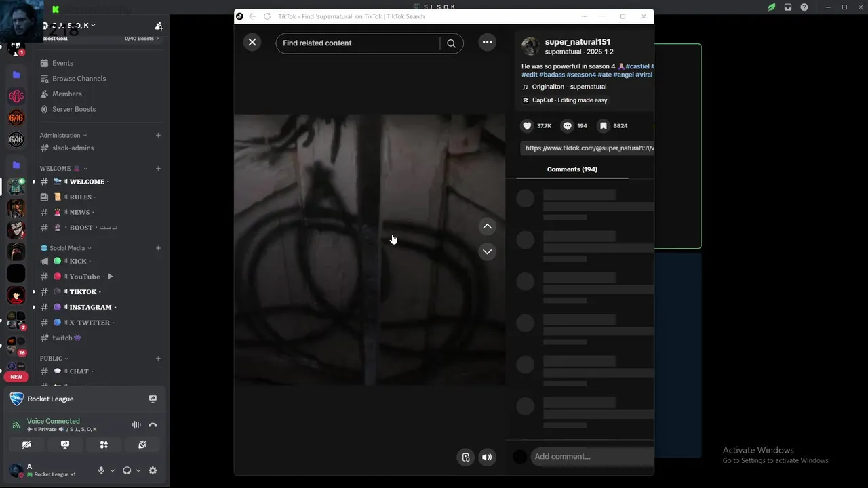
Task: Add channel with plus next to Administration
Action: point(158,135)
